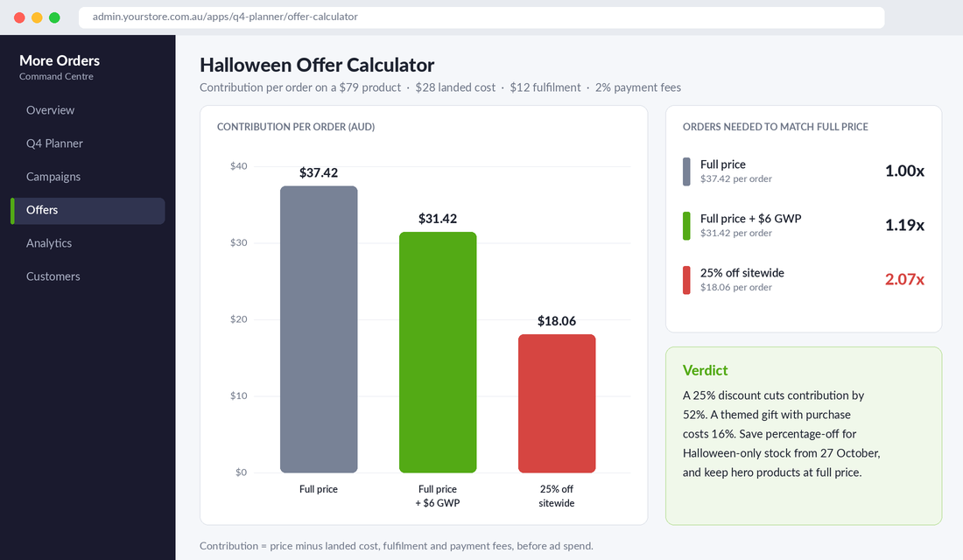Click the '25% off sitewide' legend name
Viewport: 963px width, 560px height.
[742, 273]
